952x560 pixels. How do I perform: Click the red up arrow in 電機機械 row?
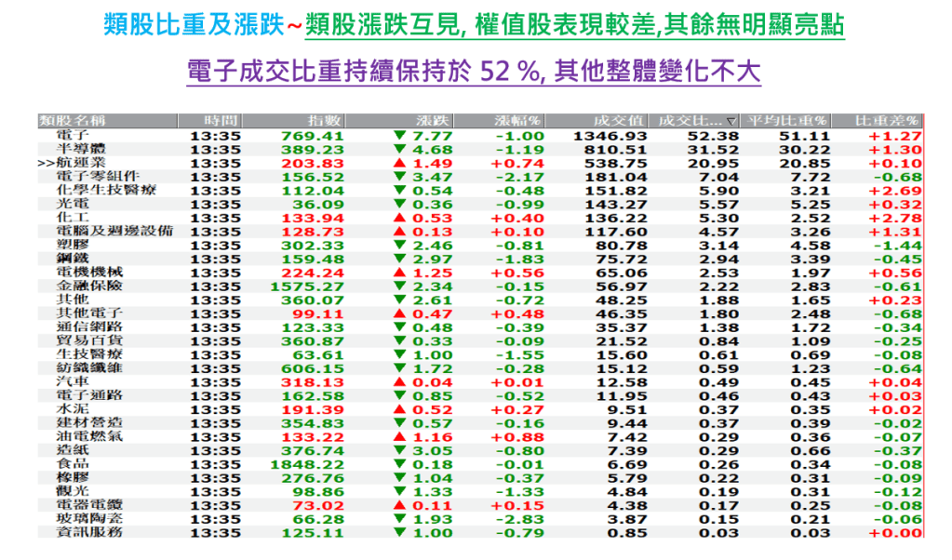(x=400, y=273)
